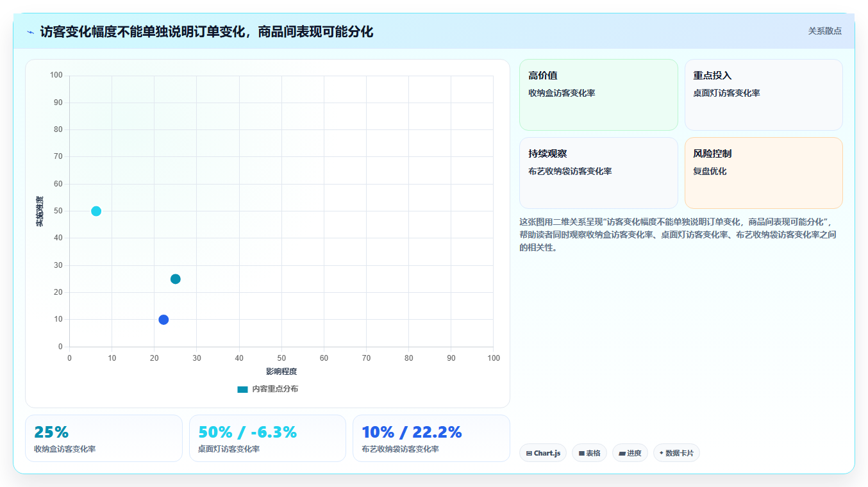Screen dimensions: 868x487
Task: Click the 数据卡片 tag chip
Action: click(676, 453)
